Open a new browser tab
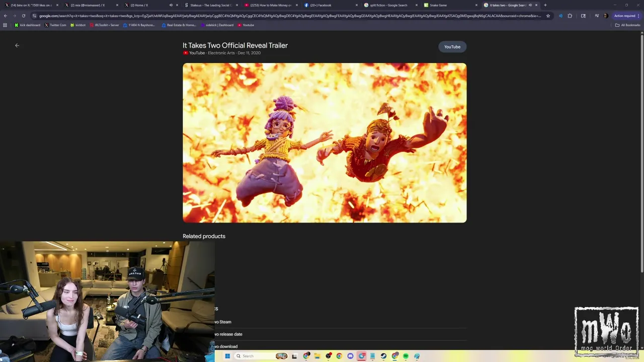The width and height of the screenshot is (644, 362). (545, 5)
